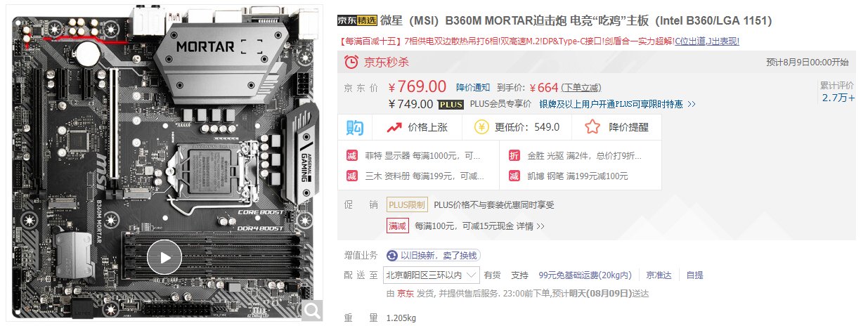868x326 pixels.
Task: Click the blue 购 icon
Action: click(355, 127)
